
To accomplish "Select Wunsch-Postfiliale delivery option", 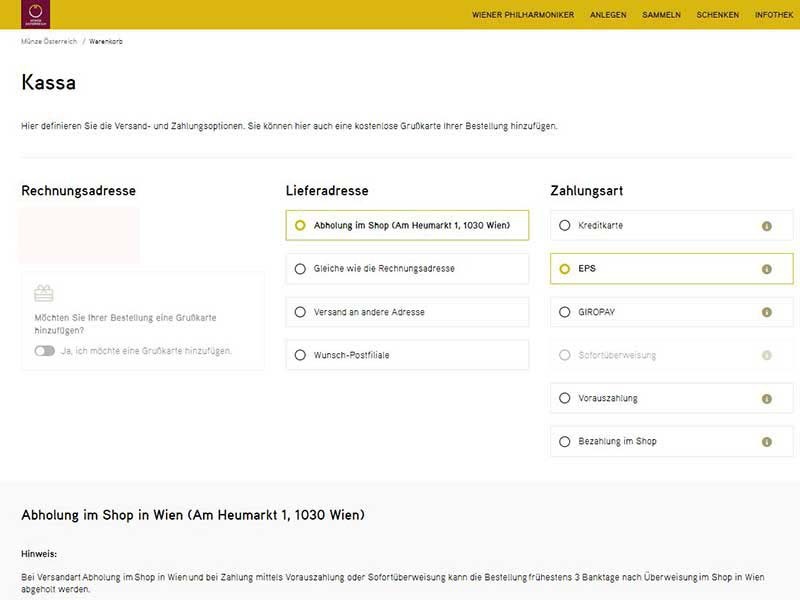I will [x=300, y=355].
